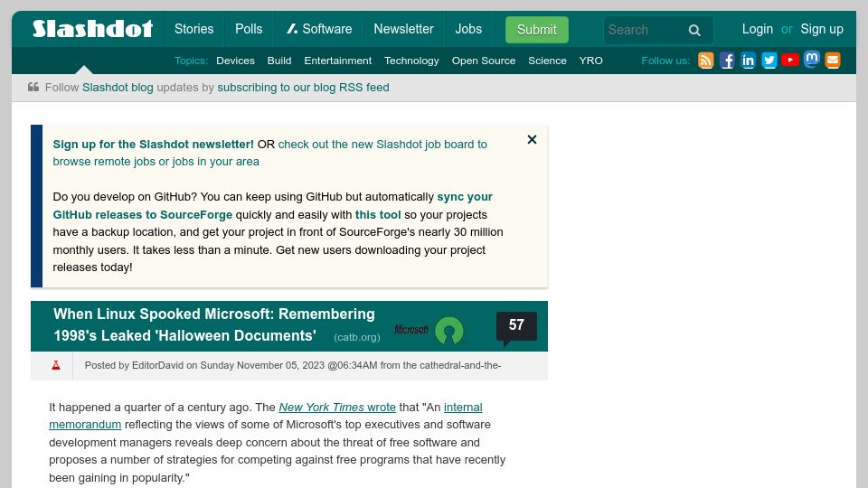Click the Sign up link

822,29
